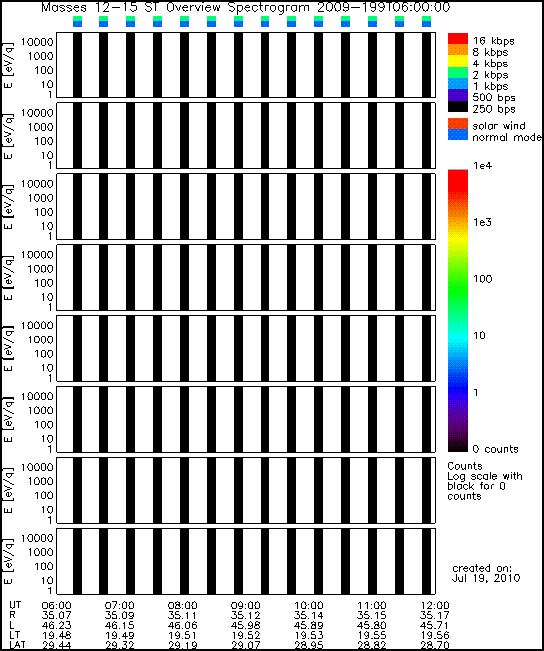Click the LT value 19.52
Screen dimensions: 544x651
click(245, 635)
